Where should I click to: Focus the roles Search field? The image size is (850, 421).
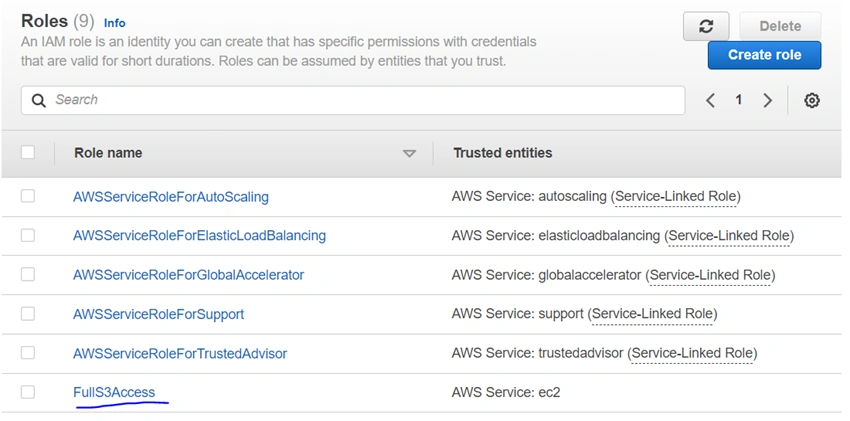tap(353, 100)
